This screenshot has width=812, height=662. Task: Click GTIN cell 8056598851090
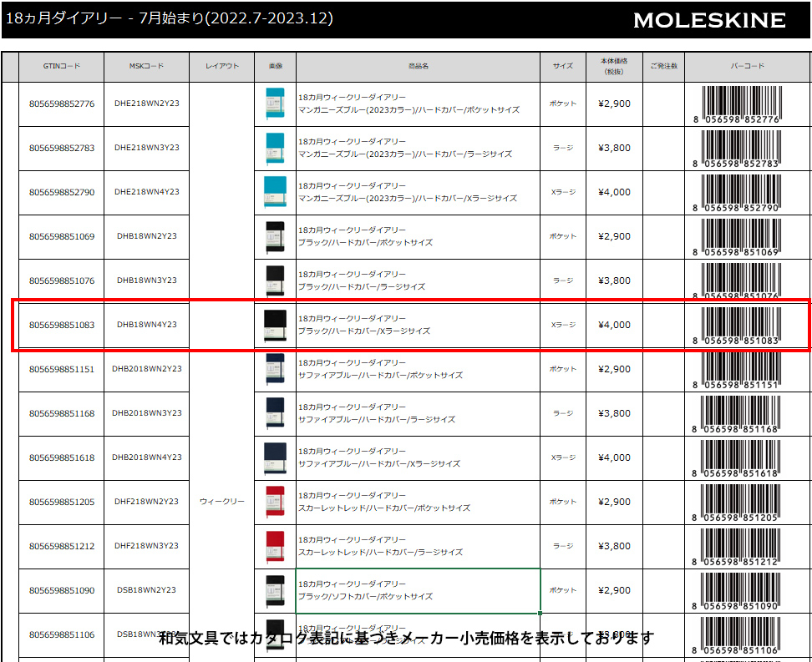point(62,590)
